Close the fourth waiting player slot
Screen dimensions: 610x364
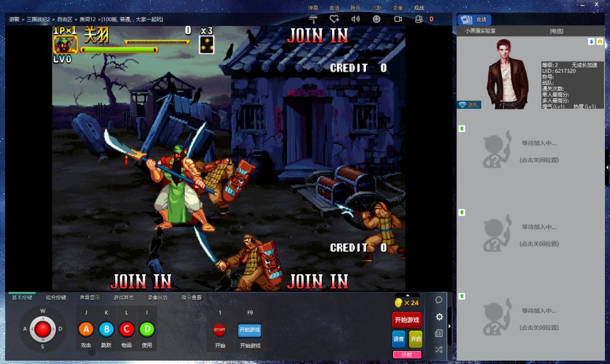(539, 328)
